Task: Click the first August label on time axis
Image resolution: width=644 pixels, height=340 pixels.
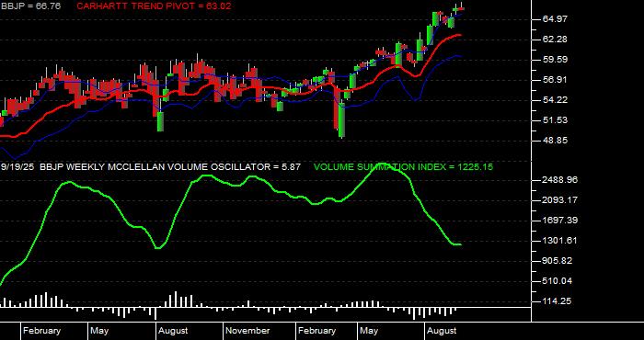Action: [x=173, y=331]
